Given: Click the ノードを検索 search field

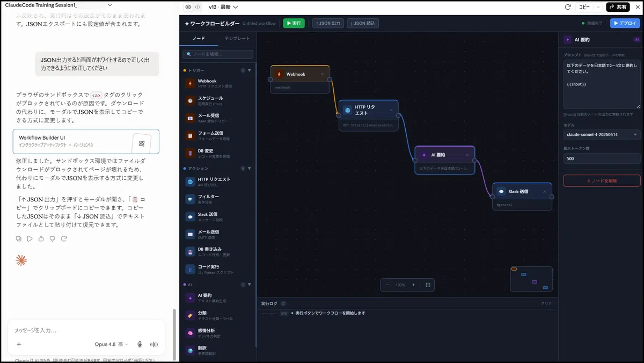Looking at the screenshot, I should click(x=218, y=54).
